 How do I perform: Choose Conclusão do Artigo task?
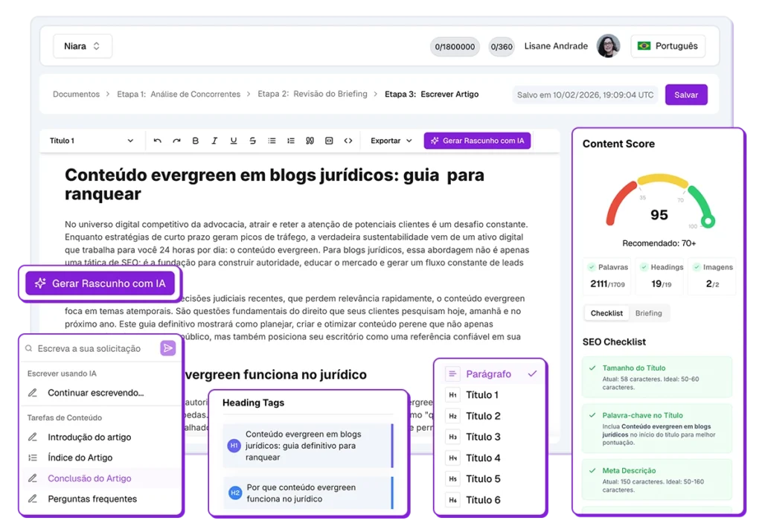(x=89, y=478)
